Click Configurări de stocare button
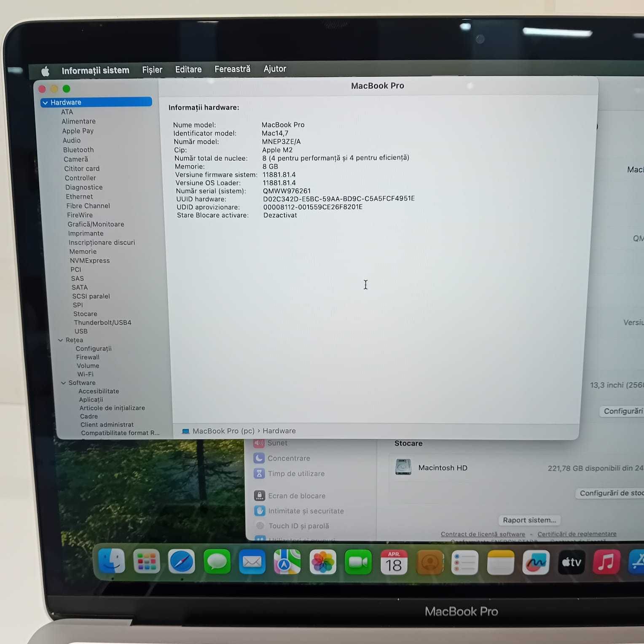The image size is (644, 644). tap(610, 493)
